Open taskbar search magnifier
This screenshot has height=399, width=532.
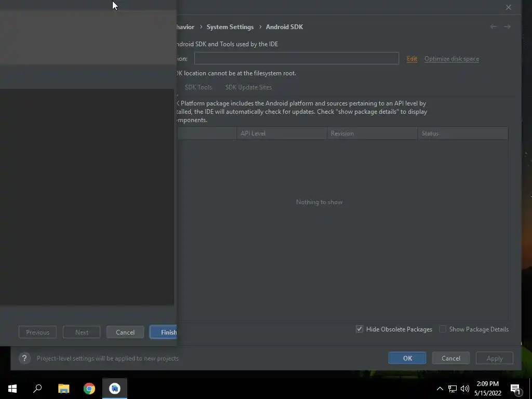[37, 389]
